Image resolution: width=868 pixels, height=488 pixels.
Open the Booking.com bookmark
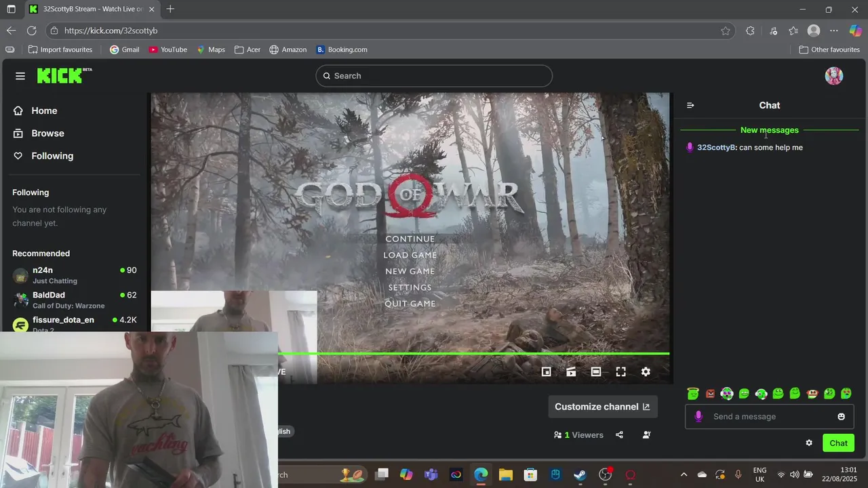pyautogui.click(x=342, y=49)
